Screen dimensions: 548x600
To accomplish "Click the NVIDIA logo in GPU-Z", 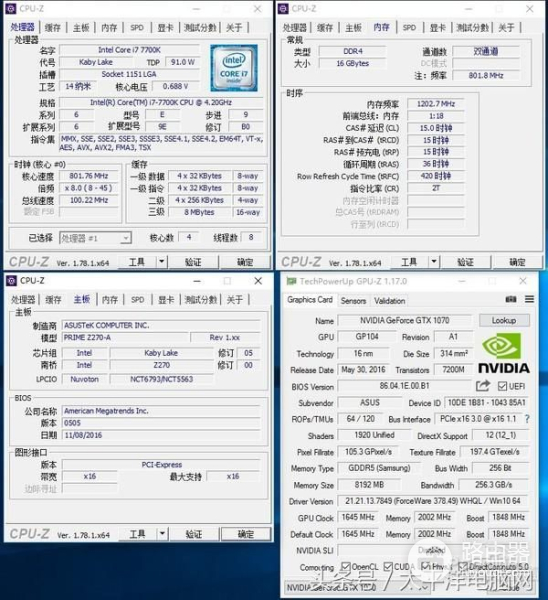I will coord(504,352).
